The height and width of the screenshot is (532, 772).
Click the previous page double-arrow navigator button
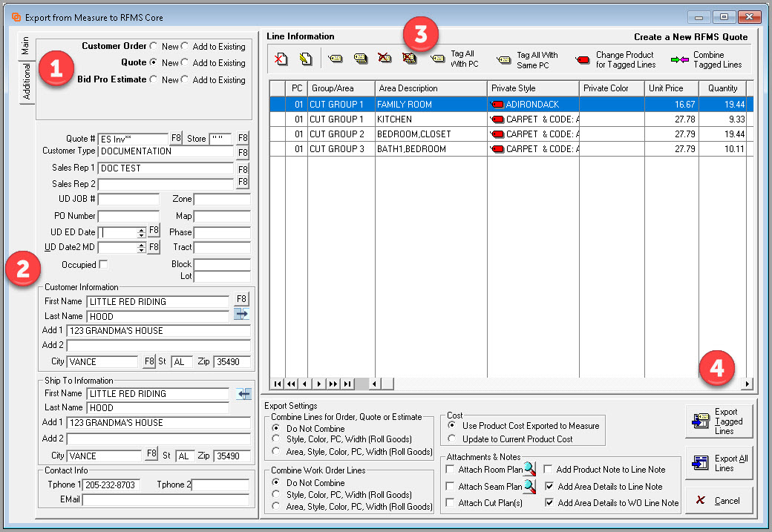[x=292, y=384]
